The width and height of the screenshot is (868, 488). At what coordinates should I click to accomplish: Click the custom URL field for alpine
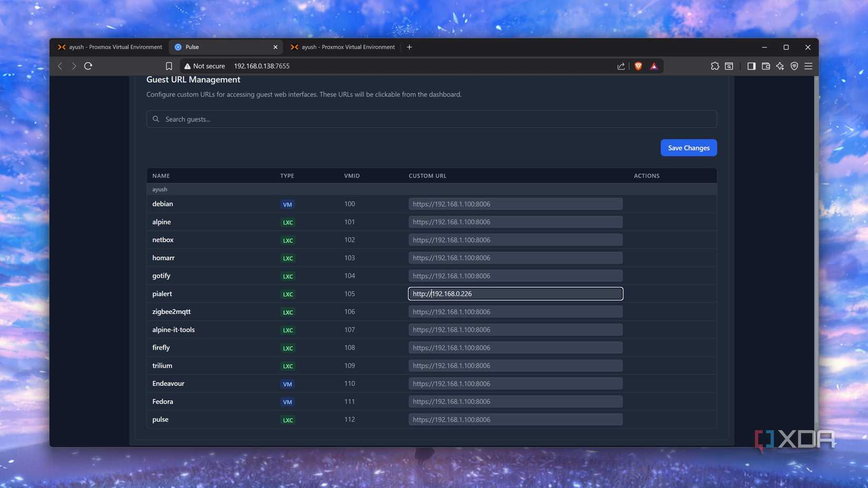(x=516, y=222)
